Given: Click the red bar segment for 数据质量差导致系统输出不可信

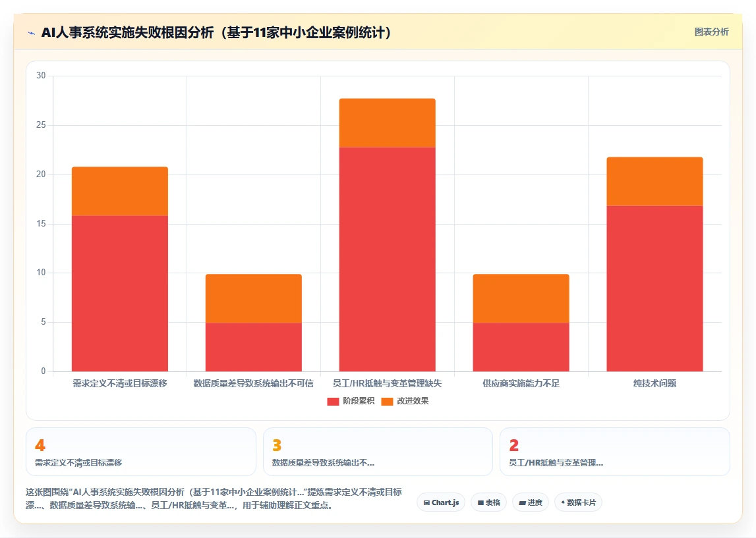Looking at the screenshot, I should 254,347.
